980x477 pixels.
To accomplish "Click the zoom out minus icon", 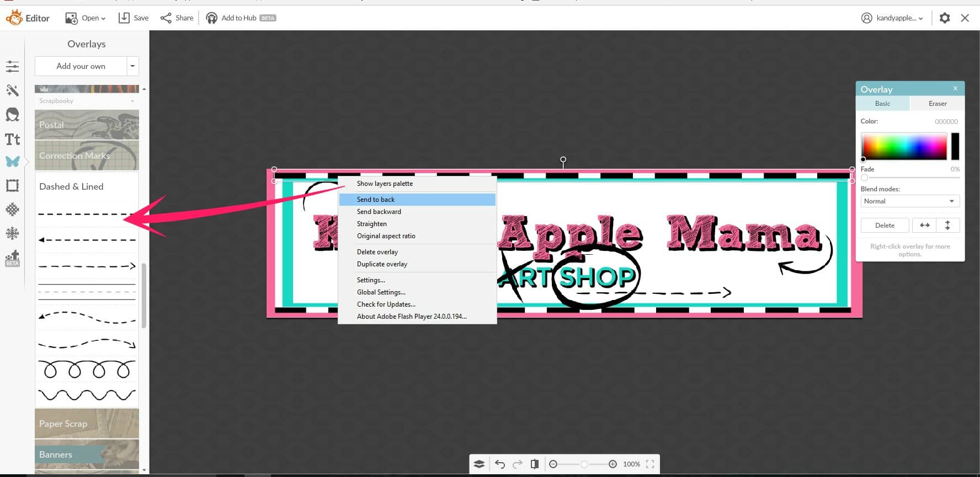I will [x=553, y=464].
